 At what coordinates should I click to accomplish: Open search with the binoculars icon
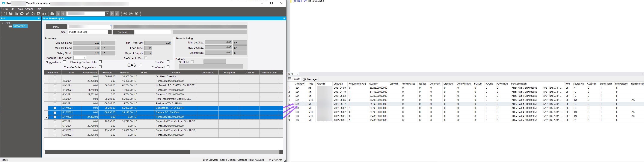point(52,14)
